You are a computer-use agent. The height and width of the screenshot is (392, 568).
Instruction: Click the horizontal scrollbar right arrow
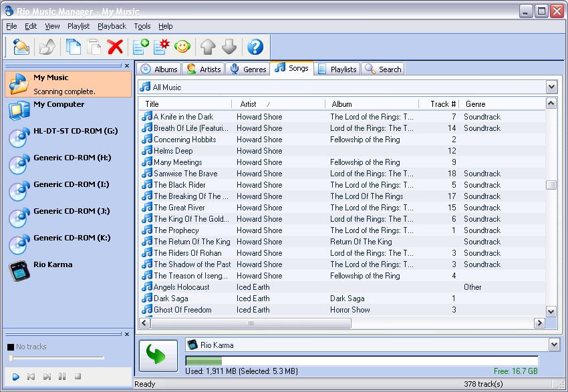[x=540, y=323]
